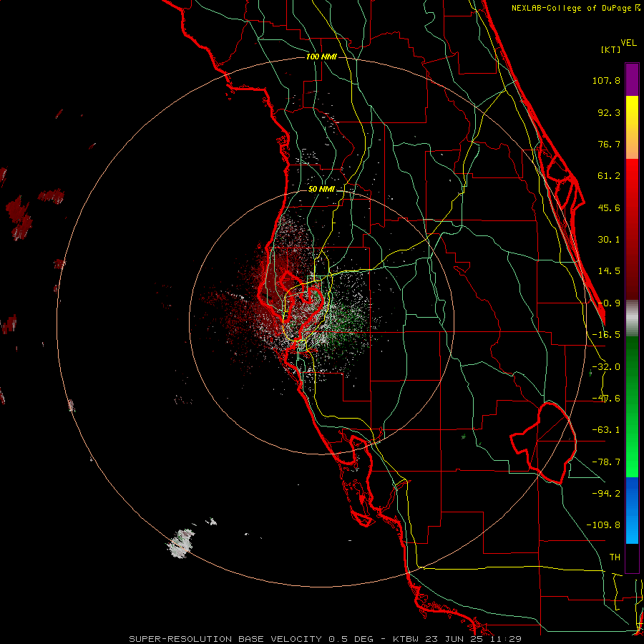Screen dimensions: 644x644
Task: Click the gray-white echo blob on 100 NMI ring
Action: (x=181, y=543)
